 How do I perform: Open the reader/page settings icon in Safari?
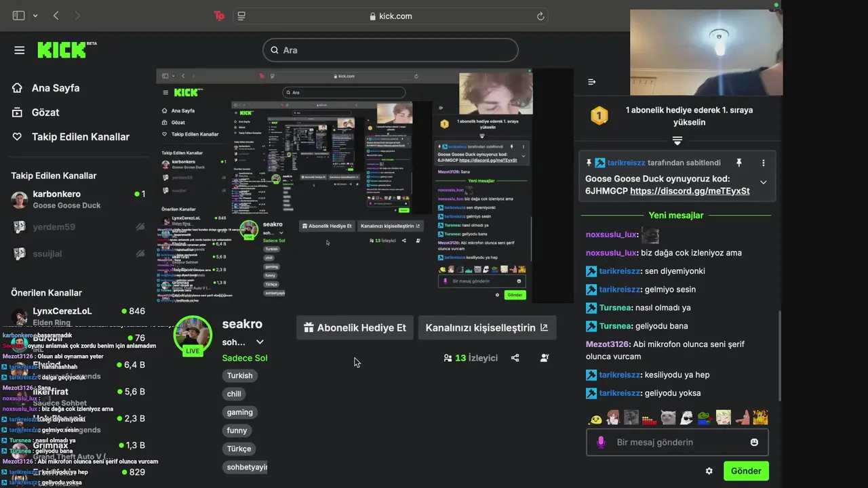pos(242,16)
